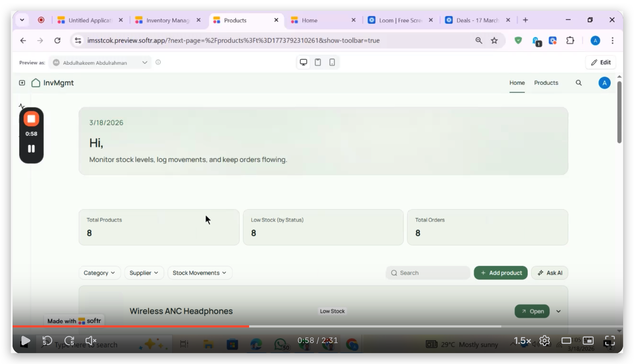
Task: Pause the Loom recording
Action: (x=31, y=149)
